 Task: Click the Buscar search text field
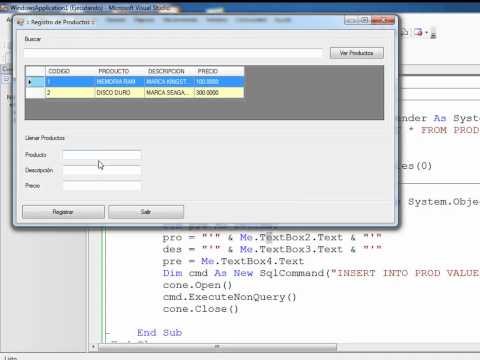point(173,53)
